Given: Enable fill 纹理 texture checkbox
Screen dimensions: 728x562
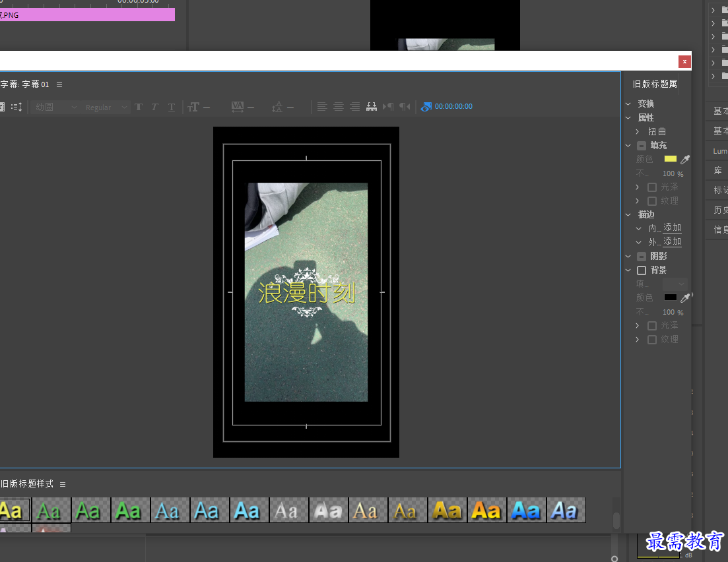Looking at the screenshot, I should 652,201.
